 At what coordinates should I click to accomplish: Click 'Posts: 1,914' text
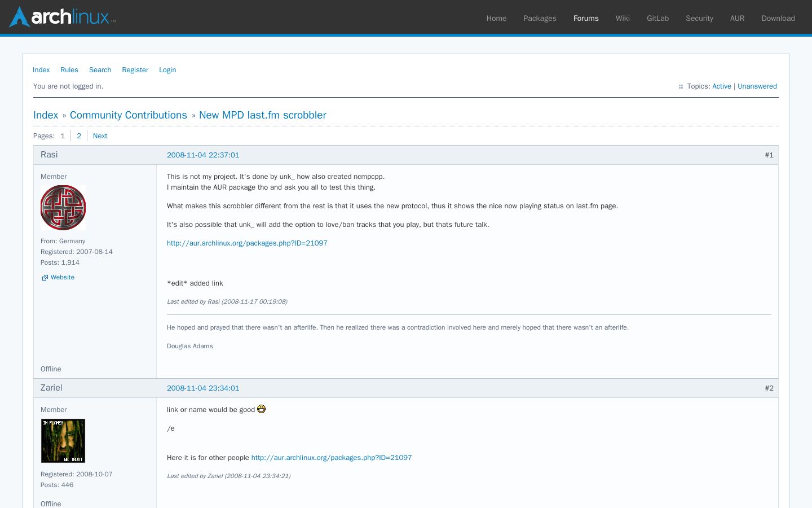point(60,262)
